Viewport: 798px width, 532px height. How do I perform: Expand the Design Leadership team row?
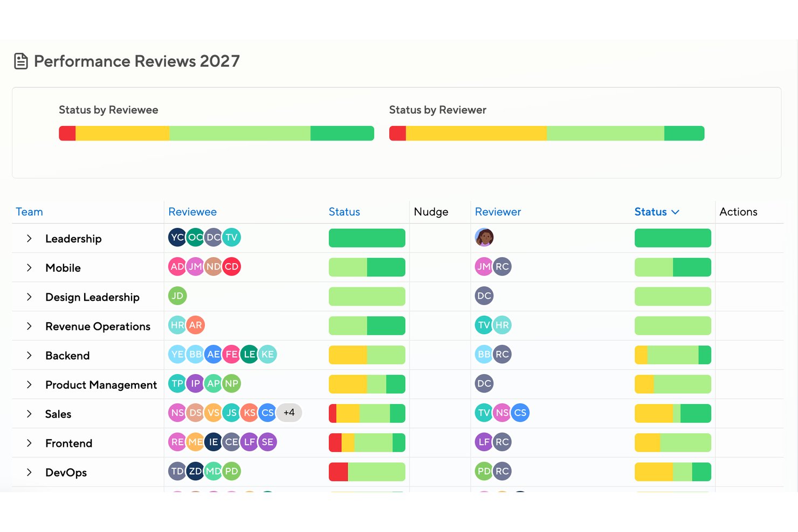(x=29, y=297)
